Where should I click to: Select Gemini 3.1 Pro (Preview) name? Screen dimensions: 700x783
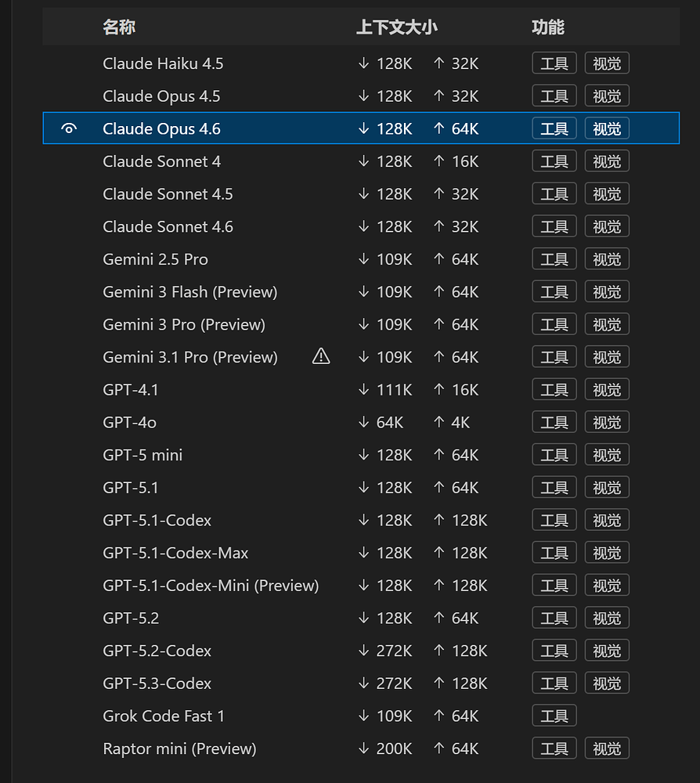click(190, 357)
